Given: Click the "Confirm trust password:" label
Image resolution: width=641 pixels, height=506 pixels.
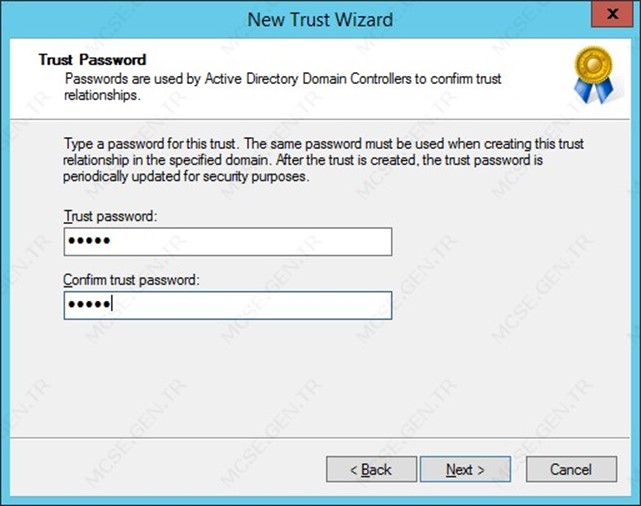Looking at the screenshot, I should (132, 280).
